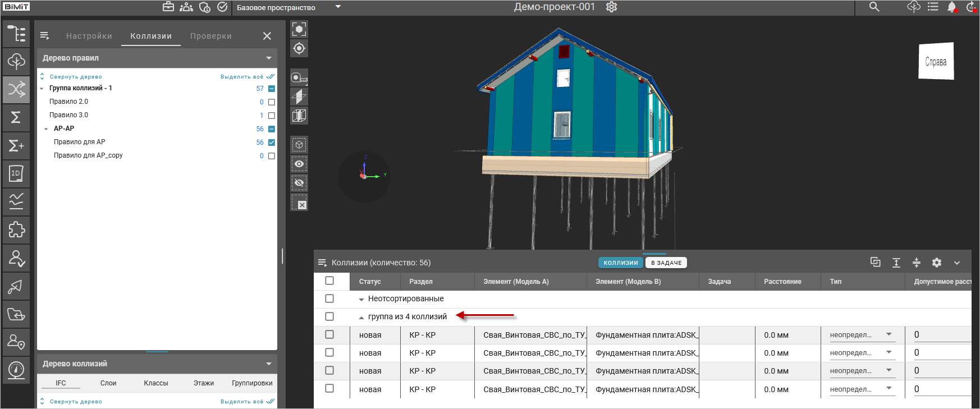Viewport: 980px width, 409px height.
Task: Click the eye show elements viewport icon
Action: [x=299, y=164]
